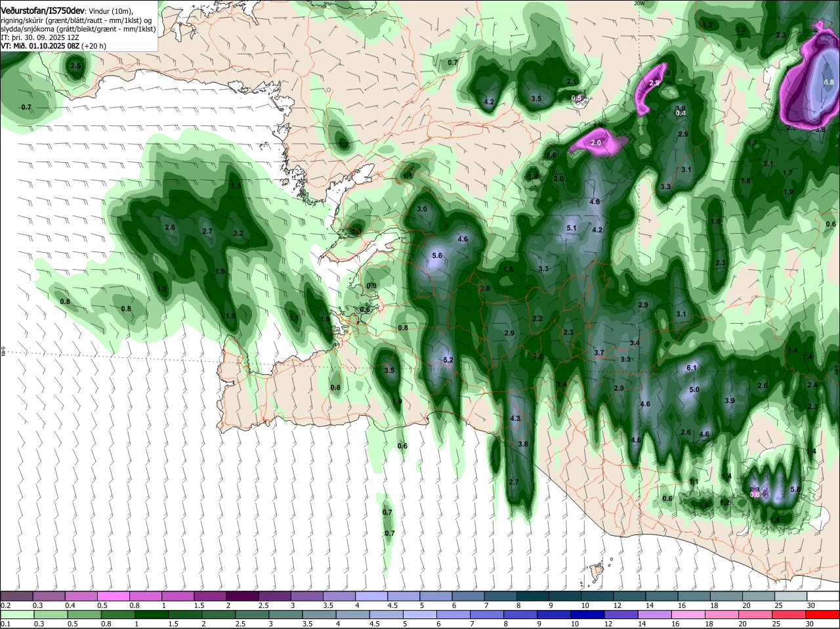Click the IT initial time line 30. 09. 2025 12Z
Viewport: 840px width, 629px height.
40,37
